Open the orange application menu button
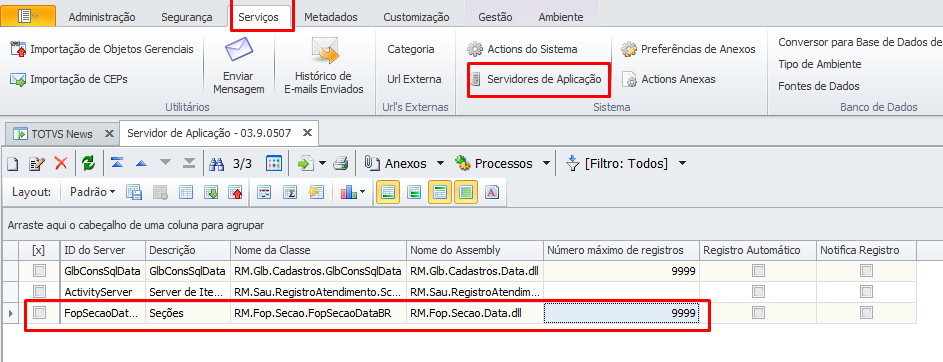 pyautogui.click(x=28, y=16)
